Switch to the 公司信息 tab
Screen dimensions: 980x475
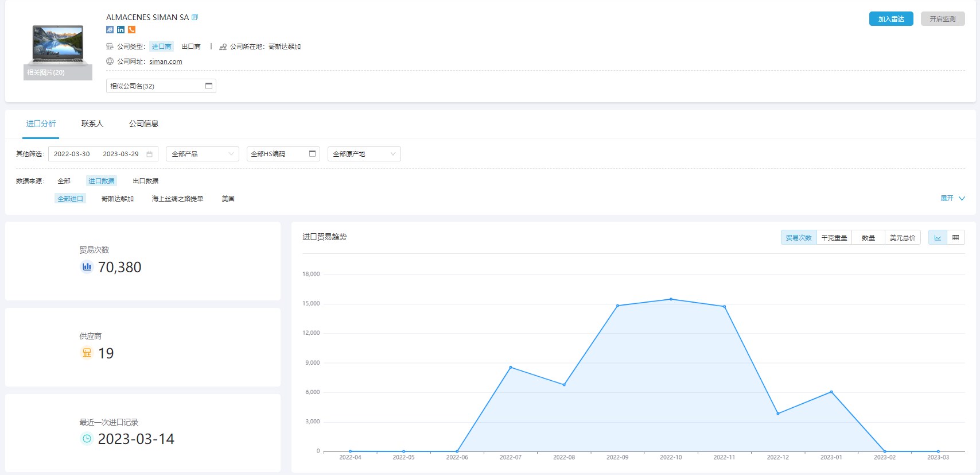143,123
